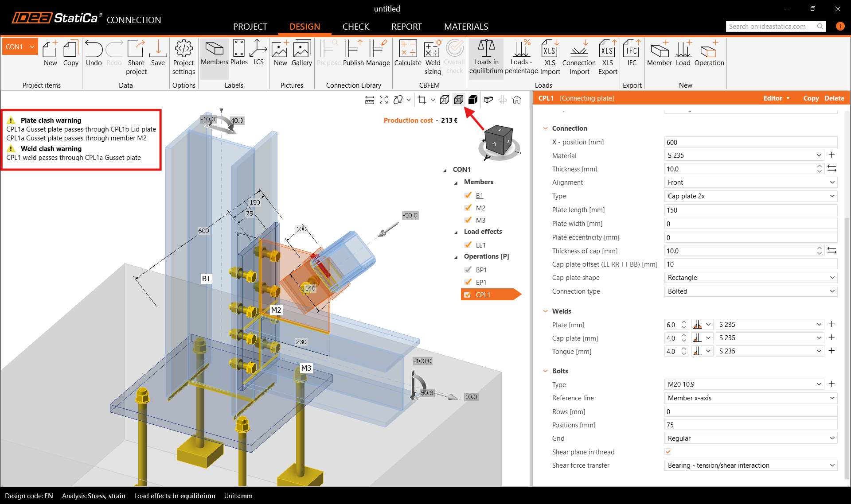Image resolution: width=851 pixels, height=504 pixels.
Task: Open the Cap plate shape dropdown
Action: point(750,278)
